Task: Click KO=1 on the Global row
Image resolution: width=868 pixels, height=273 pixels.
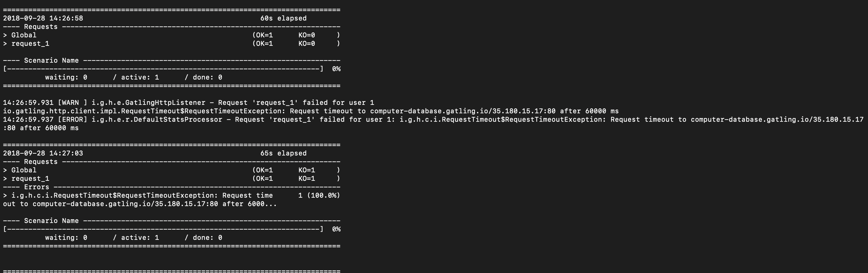Action: click(307, 170)
